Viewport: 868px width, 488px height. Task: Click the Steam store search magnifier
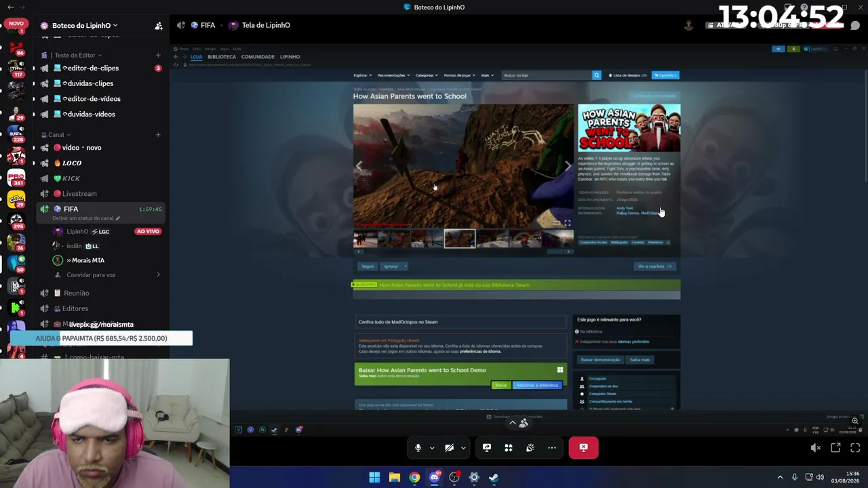pyautogui.click(x=597, y=75)
